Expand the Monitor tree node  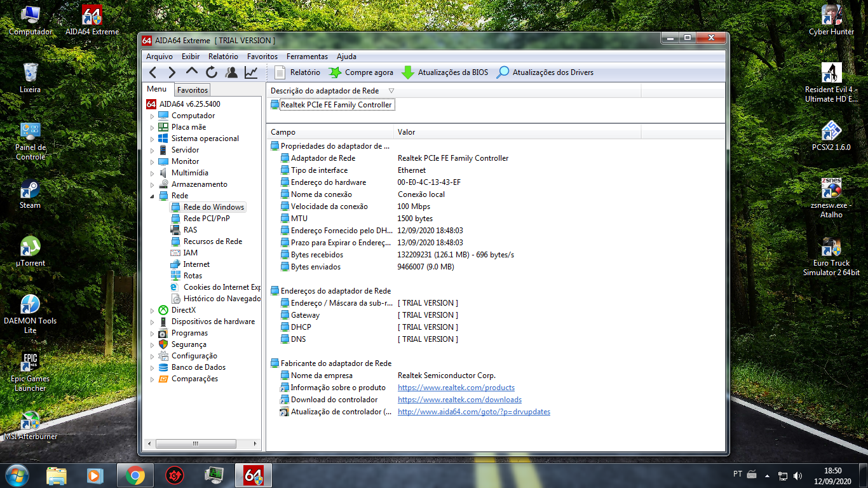152,162
